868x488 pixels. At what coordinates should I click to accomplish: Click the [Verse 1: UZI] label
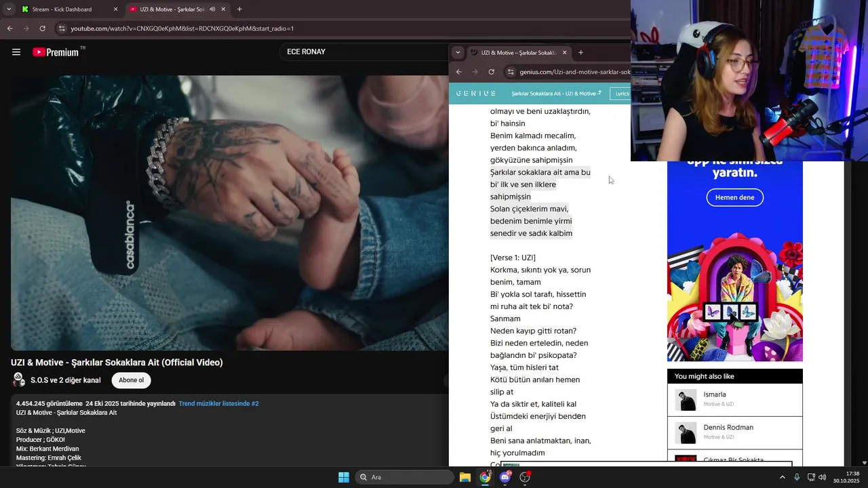point(513,258)
